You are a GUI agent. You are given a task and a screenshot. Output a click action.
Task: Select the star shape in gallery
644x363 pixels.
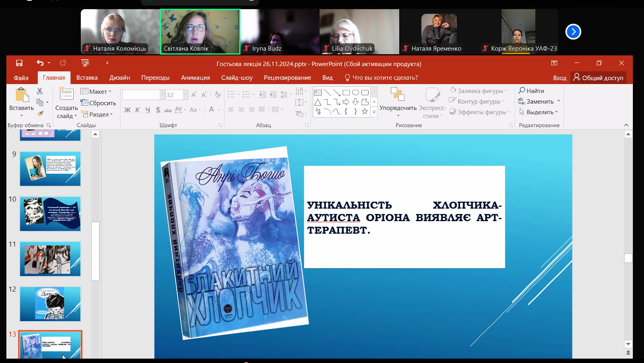[x=365, y=111]
